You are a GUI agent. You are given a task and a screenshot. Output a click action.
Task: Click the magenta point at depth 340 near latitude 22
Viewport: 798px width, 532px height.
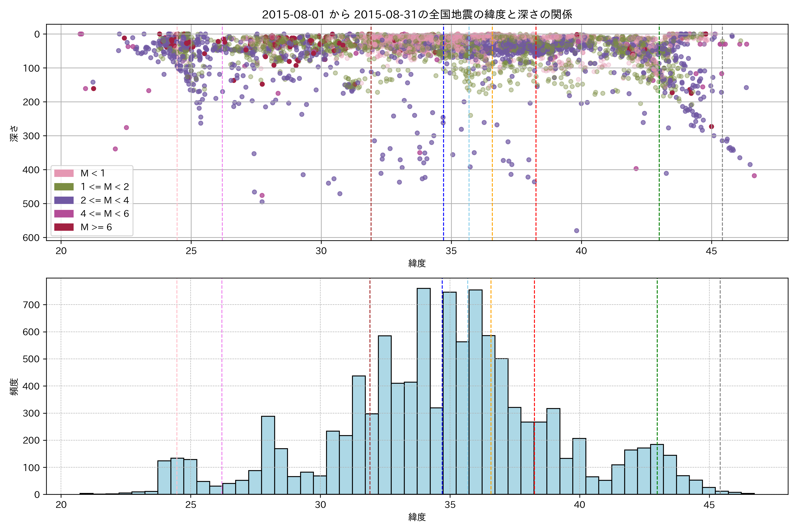coord(115,149)
